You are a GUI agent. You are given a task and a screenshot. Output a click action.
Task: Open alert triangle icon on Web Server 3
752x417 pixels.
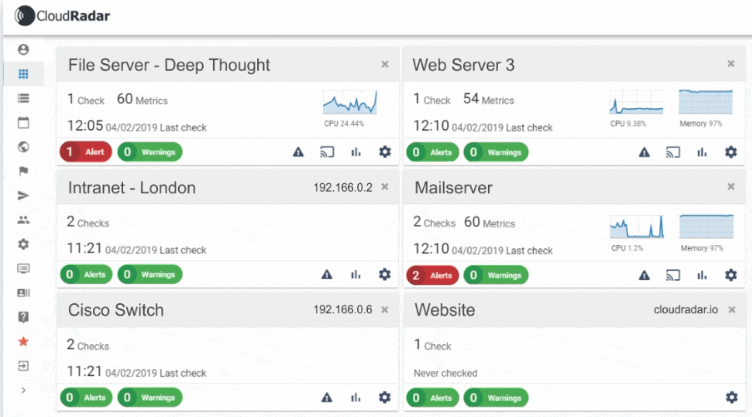point(644,153)
